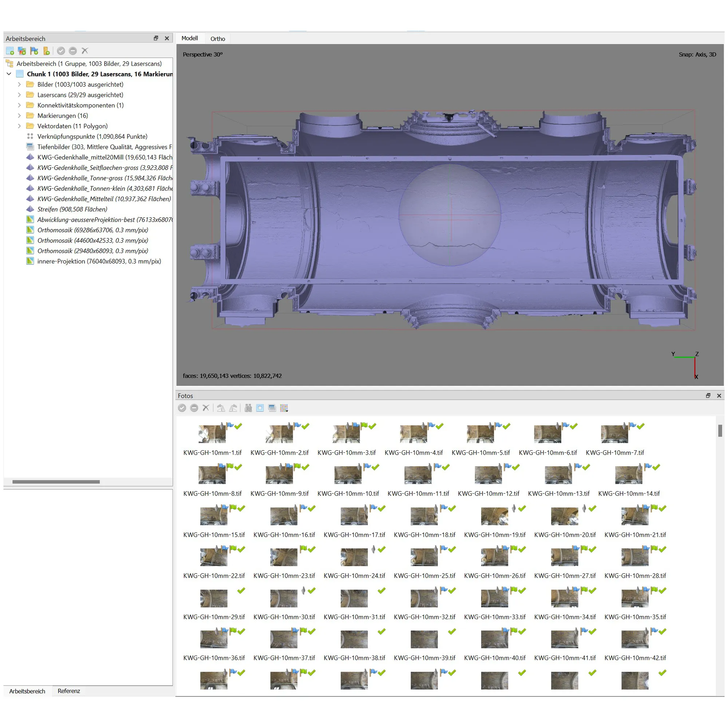Select thumbnail KWG-GH-10mm-39.tif

[x=424, y=639]
